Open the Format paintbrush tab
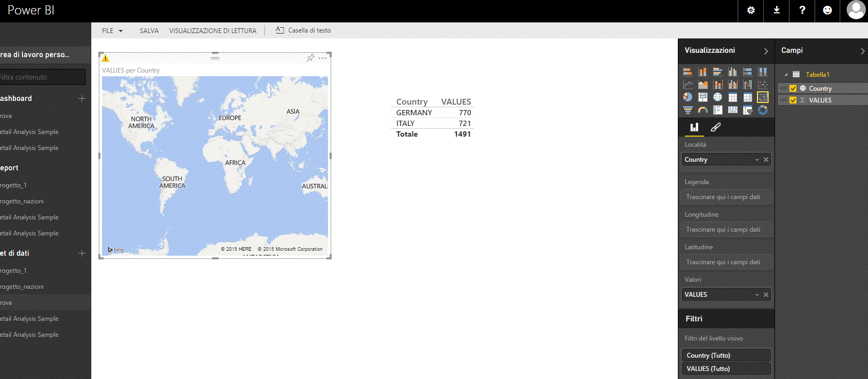The width and height of the screenshot is (868, 379). [716, 127]
